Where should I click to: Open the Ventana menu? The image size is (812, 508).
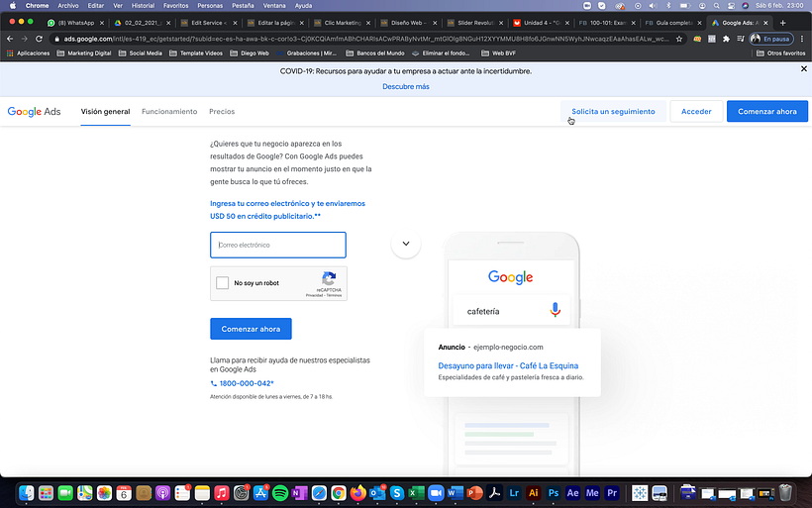click(x=274, y=6)
